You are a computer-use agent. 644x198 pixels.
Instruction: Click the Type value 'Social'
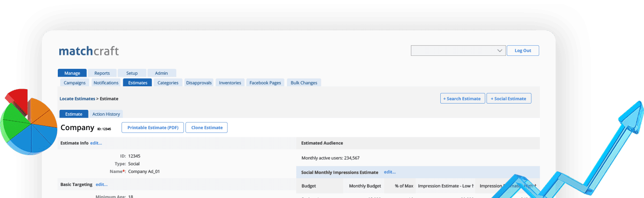pyautogui.click(x=134, y=164)
